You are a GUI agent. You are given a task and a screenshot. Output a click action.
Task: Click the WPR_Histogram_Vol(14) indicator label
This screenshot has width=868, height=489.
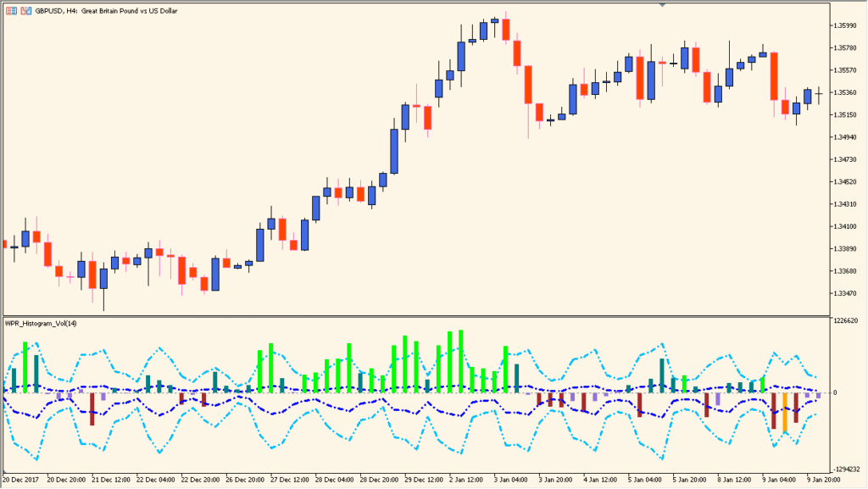click(x=41, y=324)
